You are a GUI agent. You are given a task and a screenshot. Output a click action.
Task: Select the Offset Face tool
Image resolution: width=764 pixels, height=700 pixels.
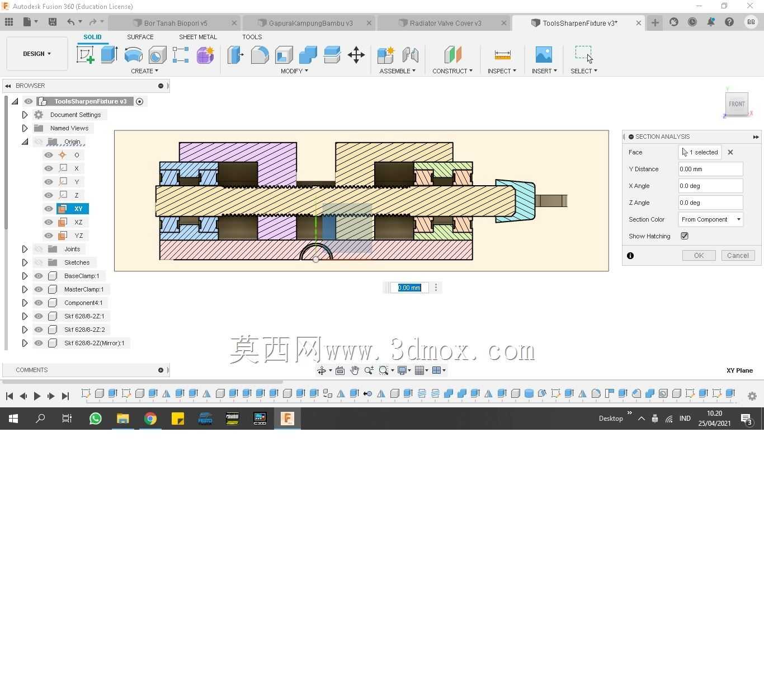click(x=332, y=55)
